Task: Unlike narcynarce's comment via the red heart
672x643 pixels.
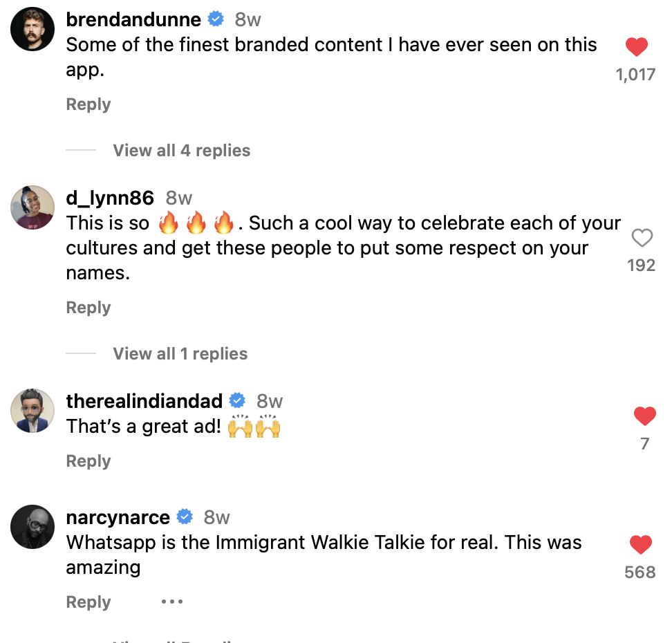Action: [x=641, y=544]
